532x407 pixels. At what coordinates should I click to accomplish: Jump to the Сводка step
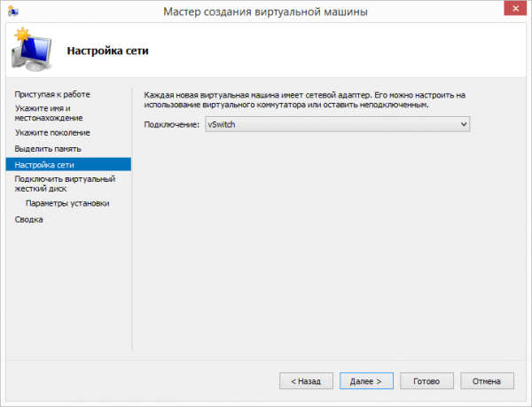click(29, 219)
